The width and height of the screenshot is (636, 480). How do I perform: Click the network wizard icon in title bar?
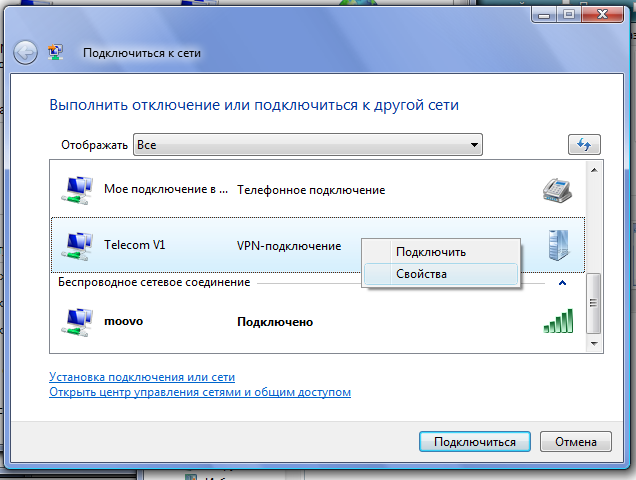coord(56,52)
